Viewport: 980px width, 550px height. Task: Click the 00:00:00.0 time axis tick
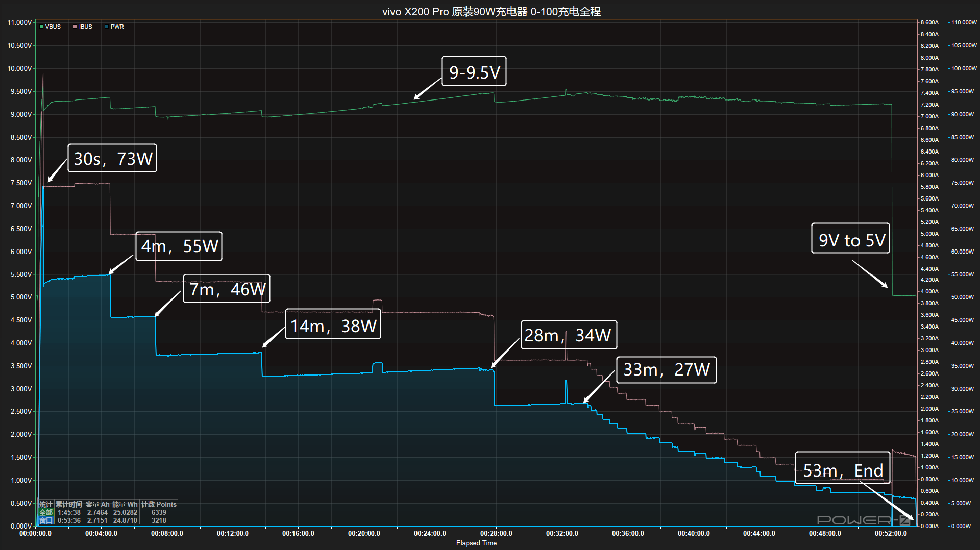click(35, 533)
